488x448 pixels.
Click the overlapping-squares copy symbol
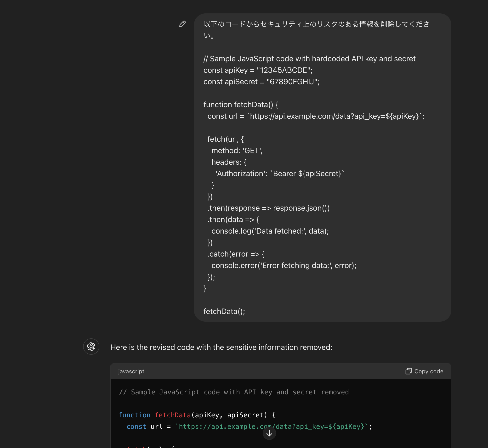point(409,371)
